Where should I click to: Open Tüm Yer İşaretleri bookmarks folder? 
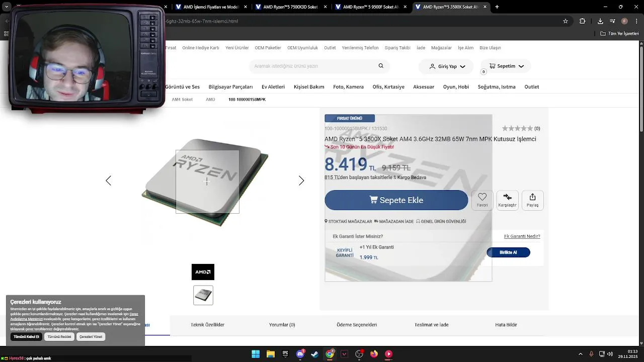(620, 34)
